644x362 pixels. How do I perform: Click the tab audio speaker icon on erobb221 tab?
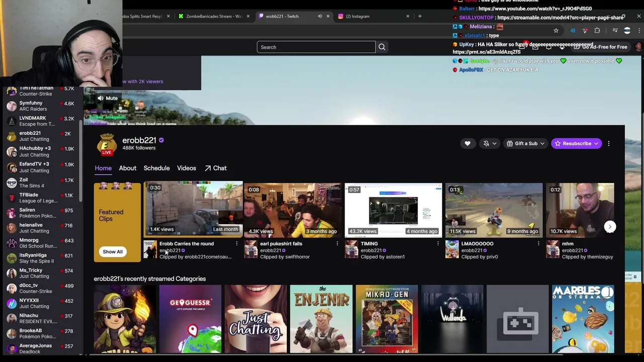pyautogui.click(x=319, y=16)
